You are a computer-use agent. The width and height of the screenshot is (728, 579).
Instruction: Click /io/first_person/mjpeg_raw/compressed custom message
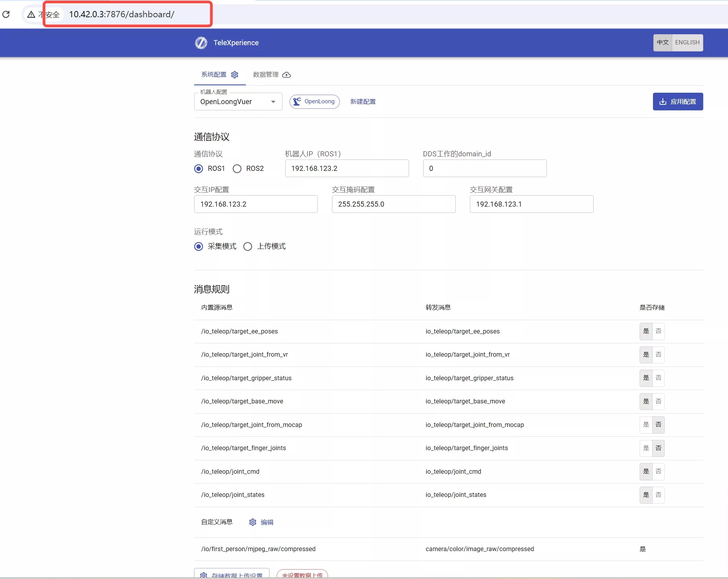[258, 549]
